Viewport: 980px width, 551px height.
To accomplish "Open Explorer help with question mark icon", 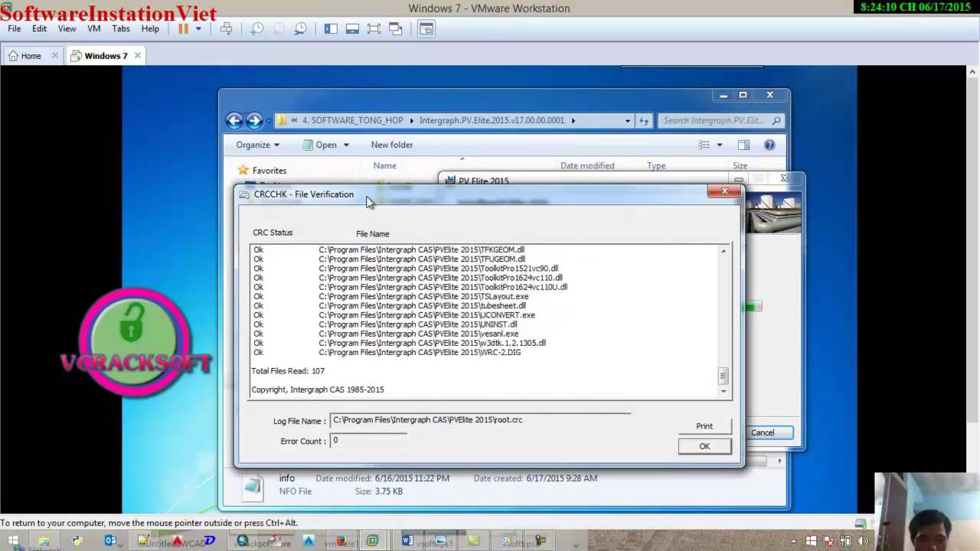I will [769, 145].
